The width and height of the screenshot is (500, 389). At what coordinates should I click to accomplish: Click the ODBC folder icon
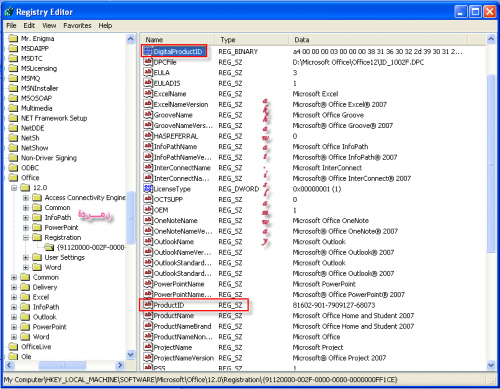(13, 168)
